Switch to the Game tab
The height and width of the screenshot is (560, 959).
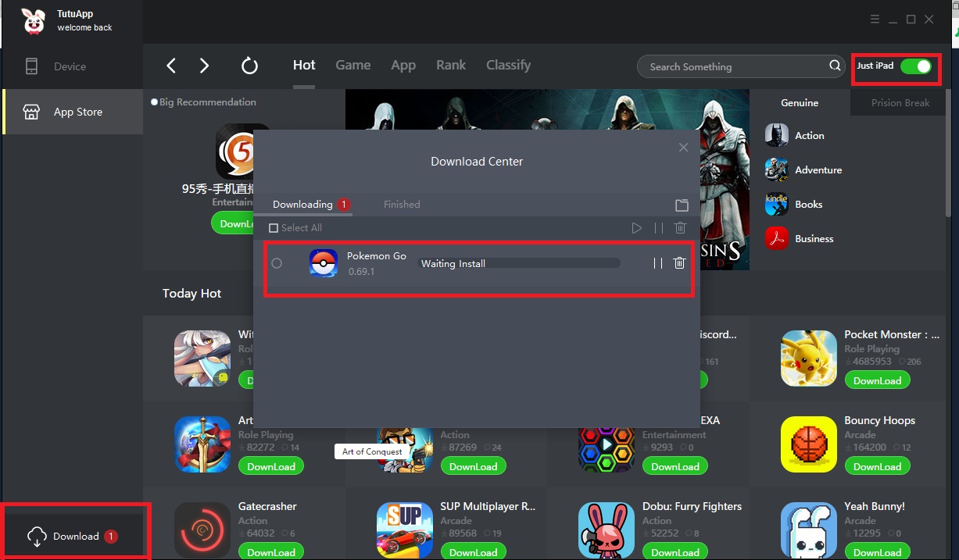(x=353, y=65)
